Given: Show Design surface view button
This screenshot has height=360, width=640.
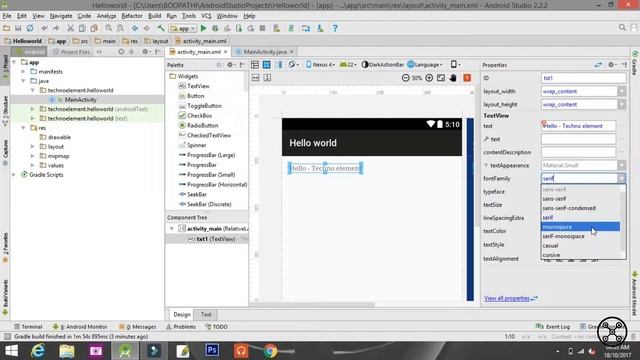Looking at the screenshot, I should pos(255,64).
